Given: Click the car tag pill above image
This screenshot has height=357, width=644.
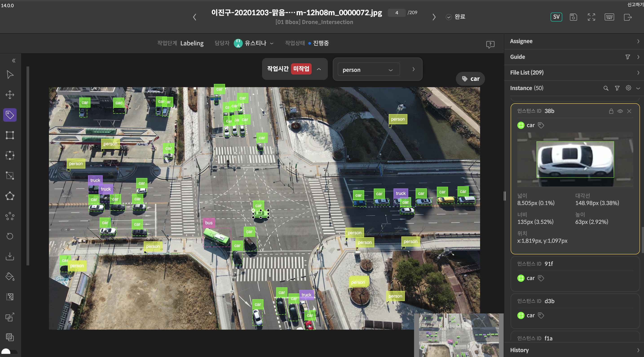Looking at the screenshot, I should [470, 79].
